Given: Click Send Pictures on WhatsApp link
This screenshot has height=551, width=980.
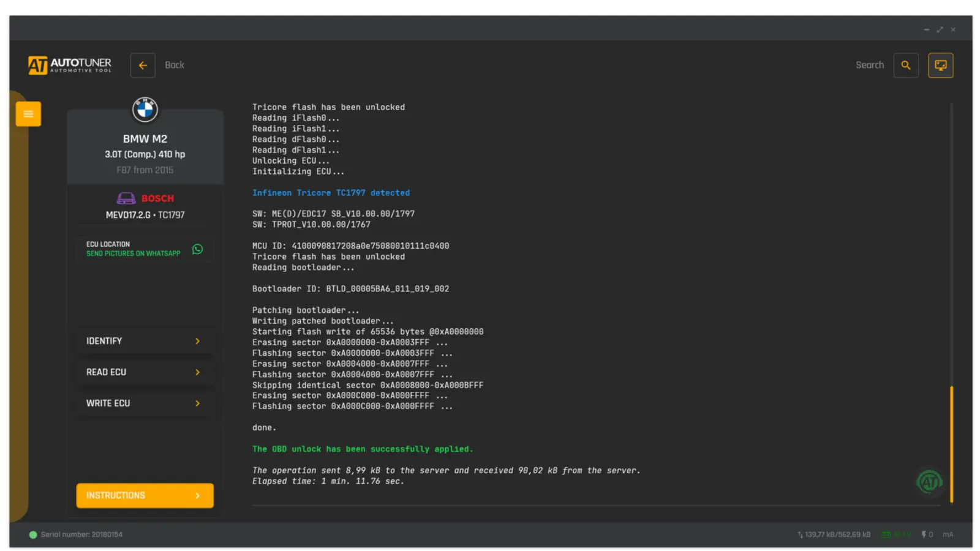Looking at the screenshot, I should click(134, 253).
